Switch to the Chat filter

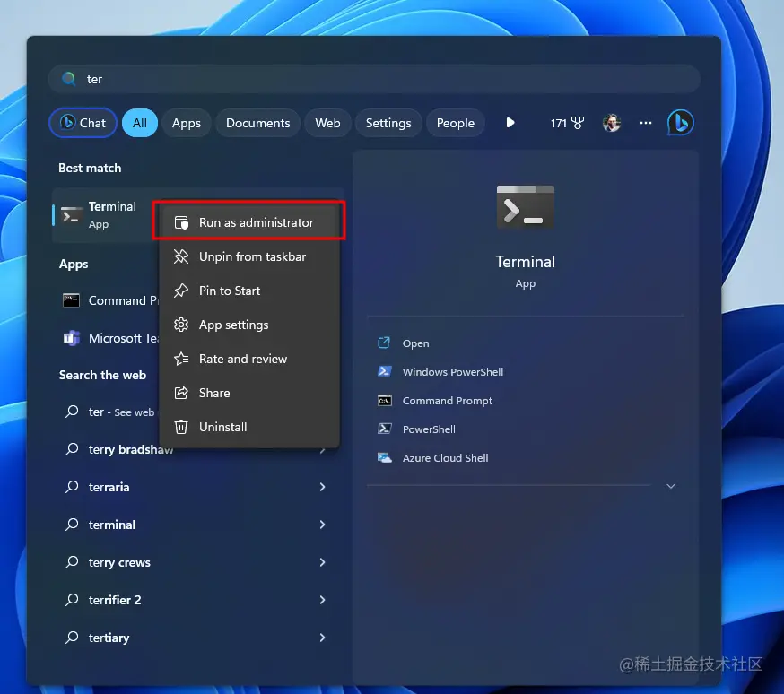[x=83, y=123]
